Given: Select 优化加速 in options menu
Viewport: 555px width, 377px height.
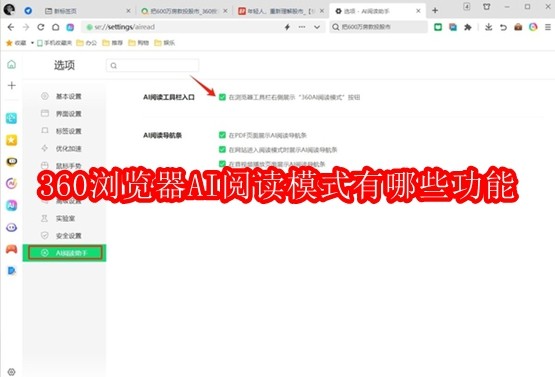Looking at the screenshot, I should pos(64,148).
